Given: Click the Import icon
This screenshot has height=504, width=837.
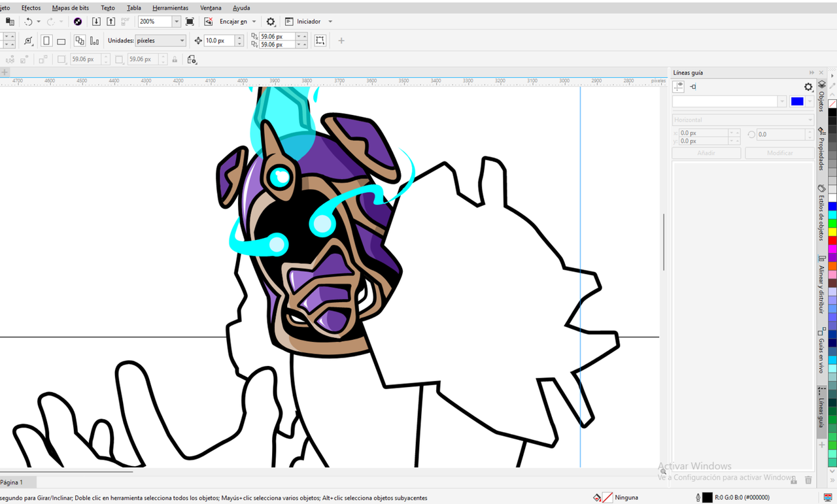Looking at the screenshot, I should point(96,22).
